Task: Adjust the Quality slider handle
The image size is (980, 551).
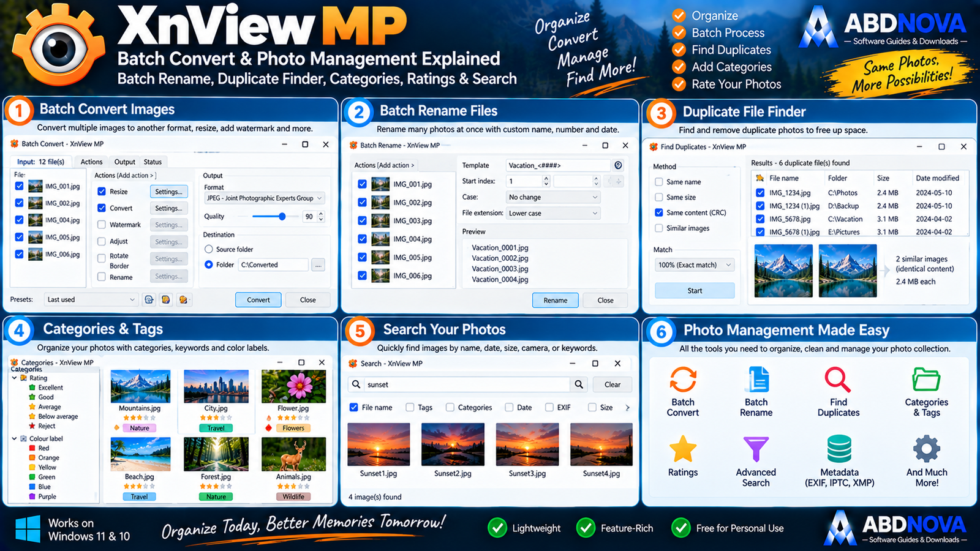Action: 282,216
